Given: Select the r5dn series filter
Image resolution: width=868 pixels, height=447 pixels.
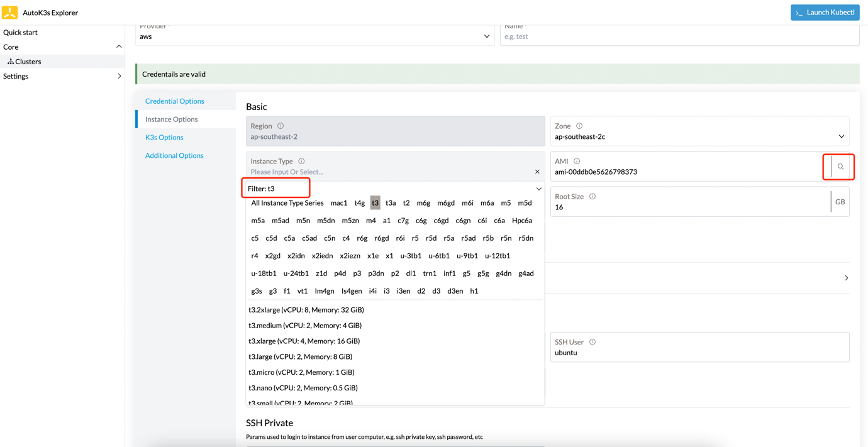Looking at the screenshot, I should (526, 238).
